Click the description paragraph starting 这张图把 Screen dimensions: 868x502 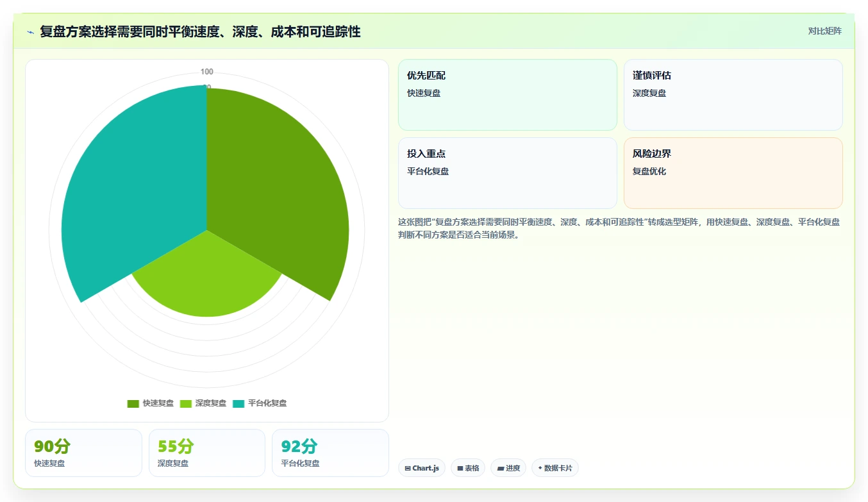coord(619,228)
